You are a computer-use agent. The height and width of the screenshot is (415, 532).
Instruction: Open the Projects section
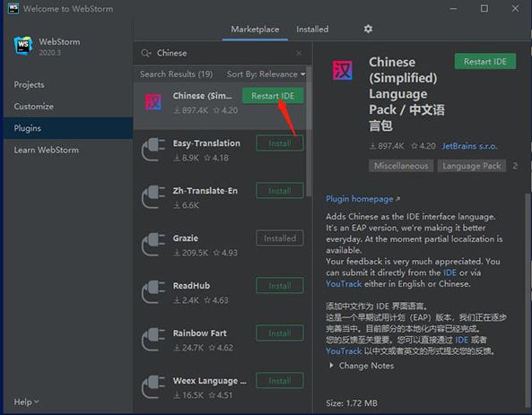[x=30, y=85]
